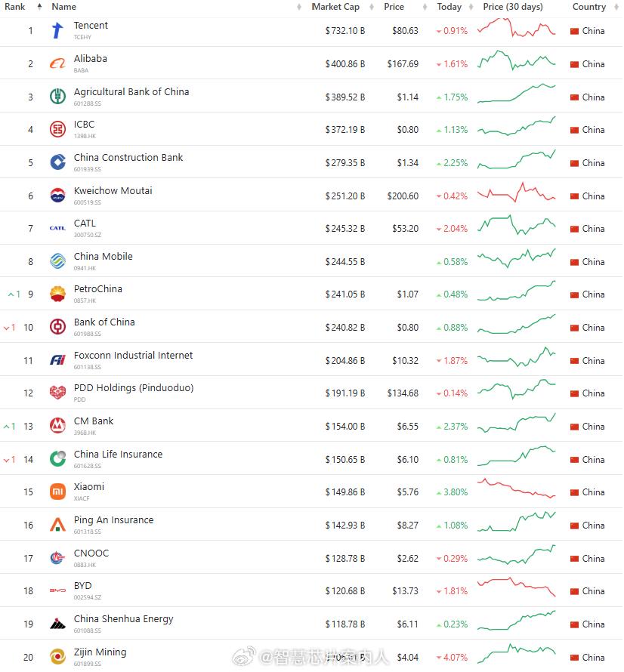Click CATL 30-day price chart
The height and width of the screenshot is (672, 624).
(516, 227)
